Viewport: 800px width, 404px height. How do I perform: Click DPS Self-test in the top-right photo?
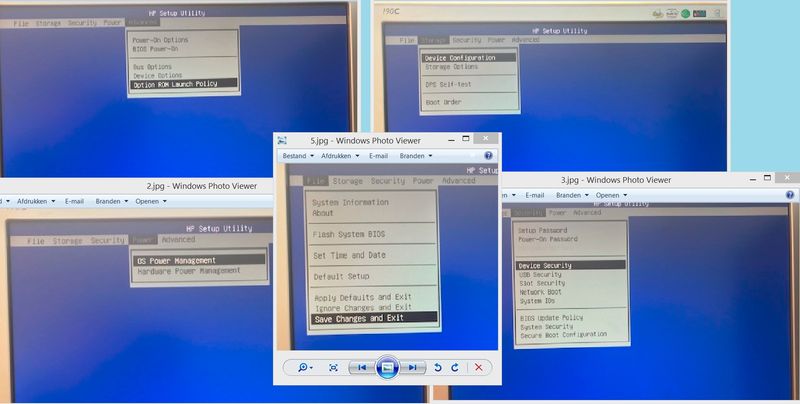click(x=448, y=84)
